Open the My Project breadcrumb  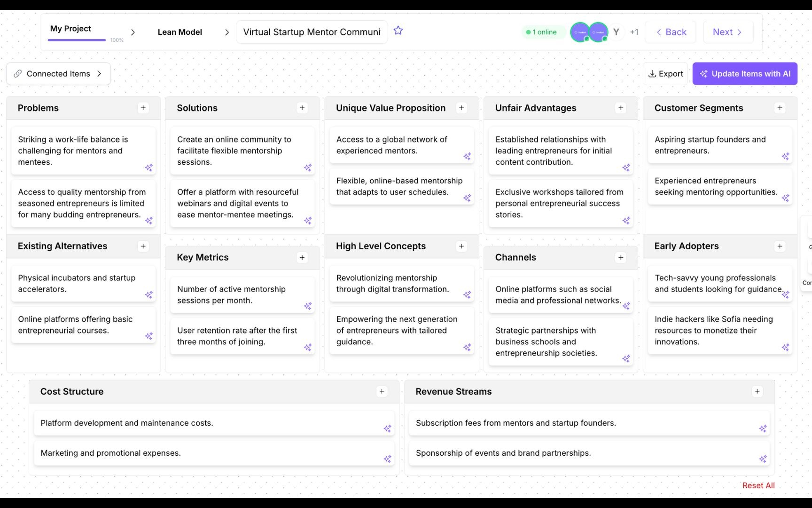click(x=70, y=28)
